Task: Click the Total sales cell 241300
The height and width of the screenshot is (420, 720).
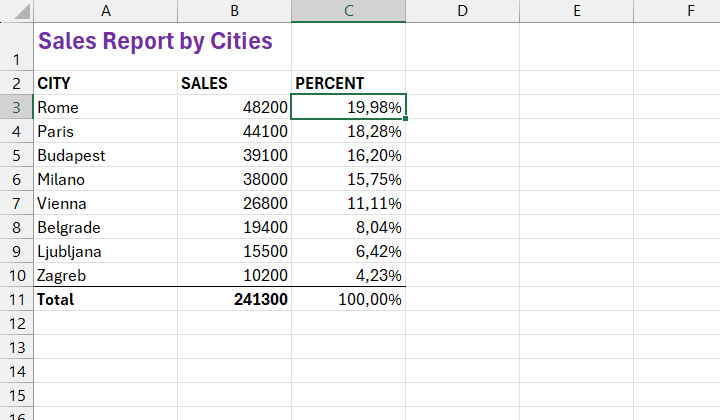Action: click(234, 299)
